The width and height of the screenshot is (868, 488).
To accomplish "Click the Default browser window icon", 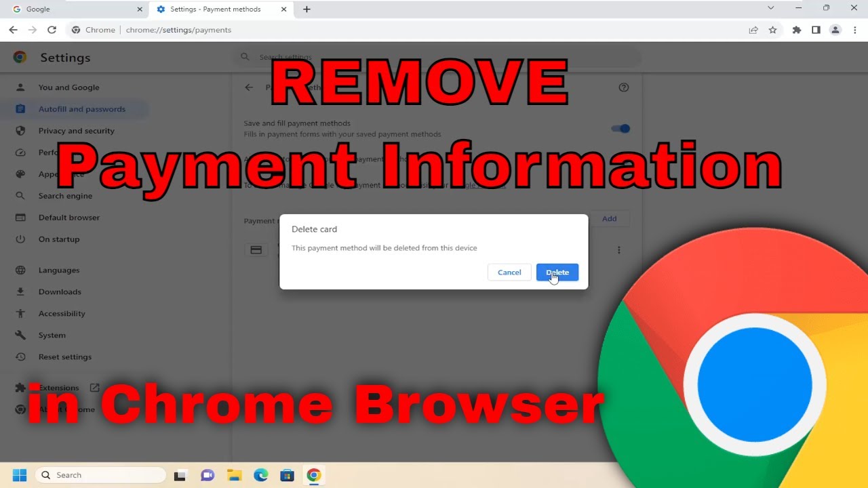I will (20, 218).
